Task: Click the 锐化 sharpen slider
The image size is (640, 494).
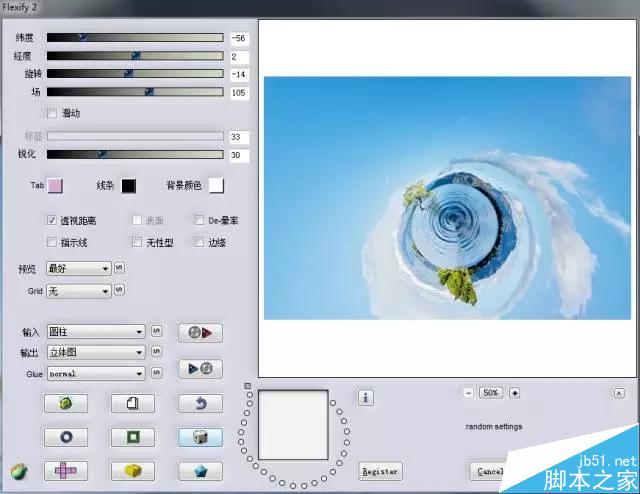Action: click(x=135, y=154)
